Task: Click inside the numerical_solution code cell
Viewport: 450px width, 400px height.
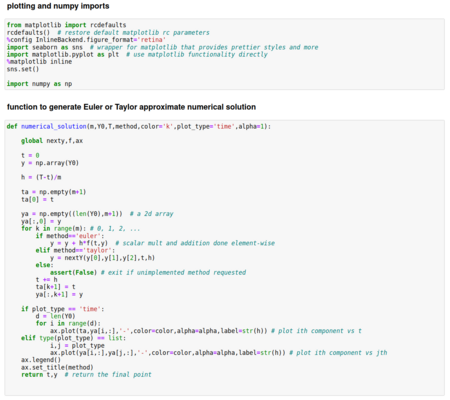Action: point(225,258)
